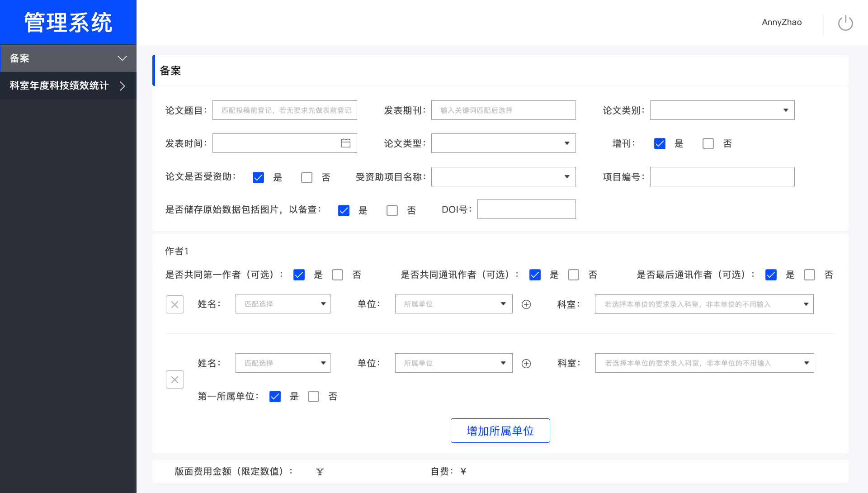Remove first author row with X icon
Viewport: 868px width, 493px height.
pyautogui.click(x=175, y=304)
